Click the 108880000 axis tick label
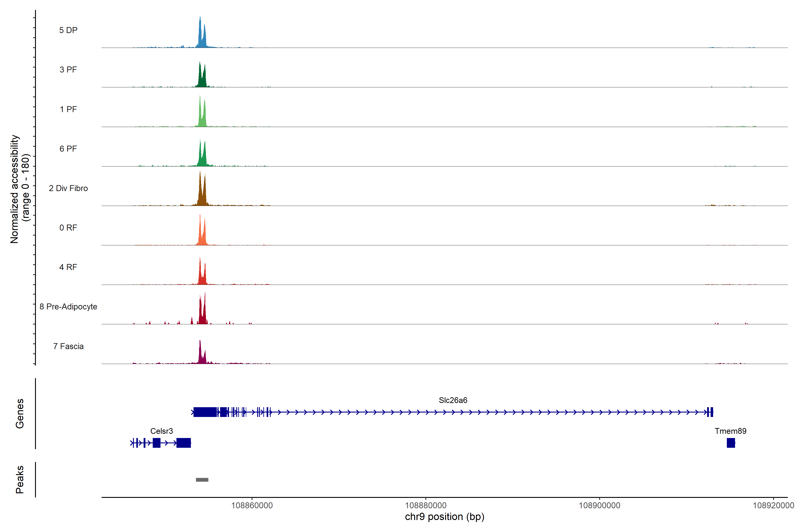This screenshot has height=532, width=798. 425,506
